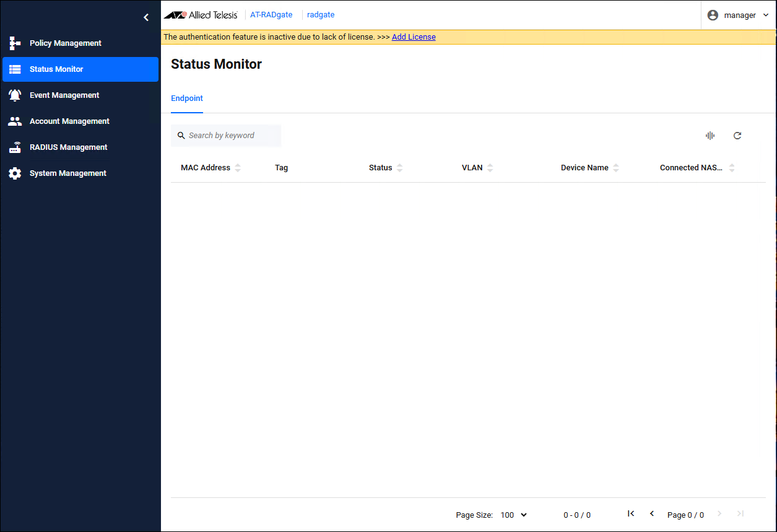Click the RADIUS Management router icon
777x532 pixels.
(15, 147)
